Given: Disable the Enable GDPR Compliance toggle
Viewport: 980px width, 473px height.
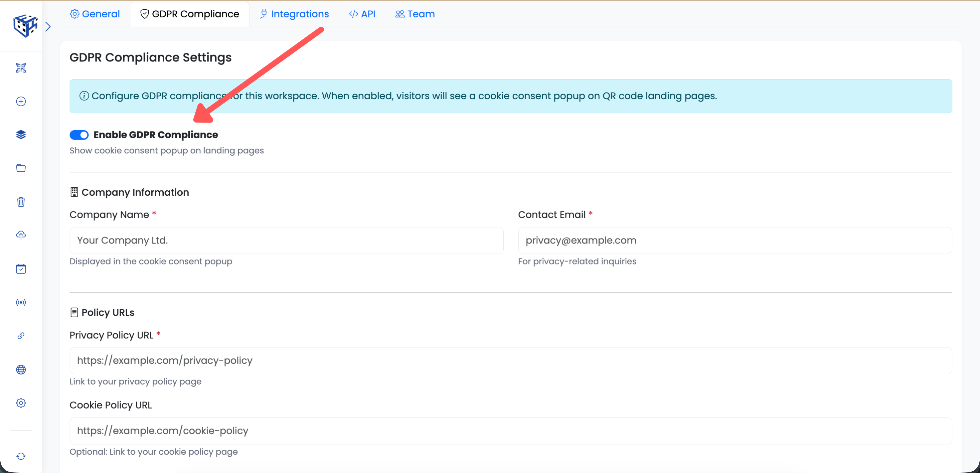Looking at the screenshot, I should [79, 135].
